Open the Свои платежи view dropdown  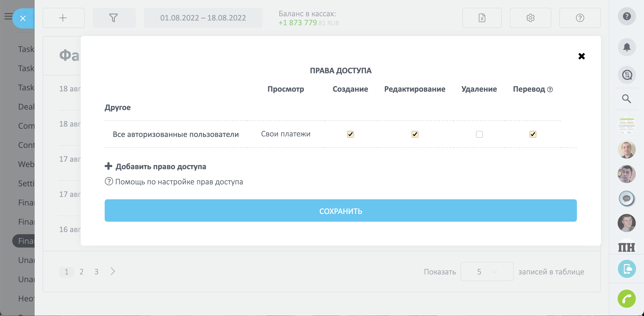(x=286, y=134)
